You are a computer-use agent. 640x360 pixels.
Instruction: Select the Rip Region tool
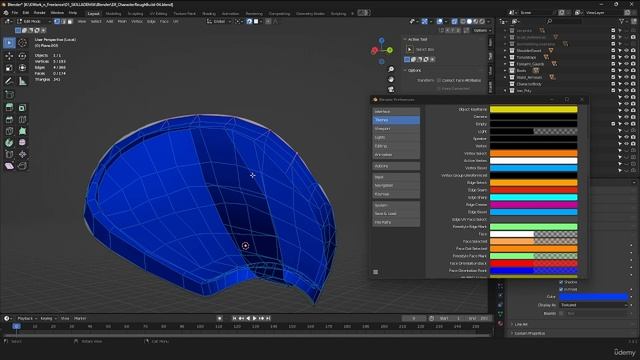click(22, 166)
